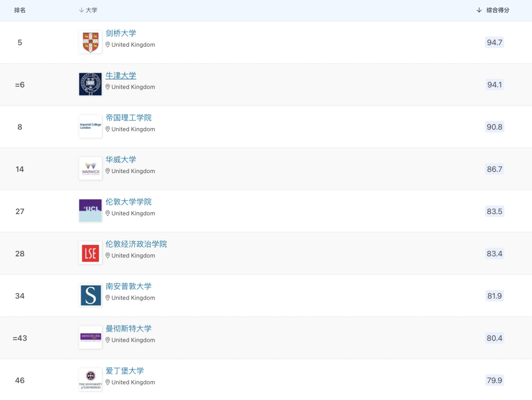Screen dimensions: 532x400
Task: Click the Warwick university logo
Action: [91, 168]
